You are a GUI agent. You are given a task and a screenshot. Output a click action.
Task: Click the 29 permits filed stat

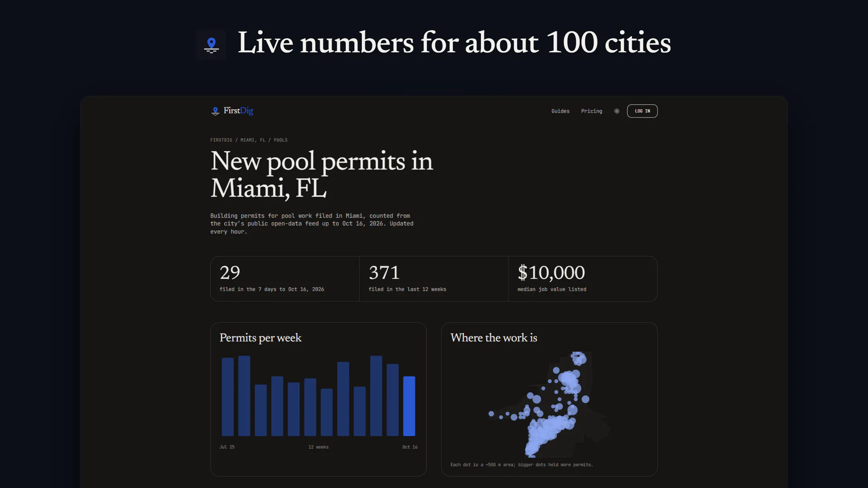point(285,279)
